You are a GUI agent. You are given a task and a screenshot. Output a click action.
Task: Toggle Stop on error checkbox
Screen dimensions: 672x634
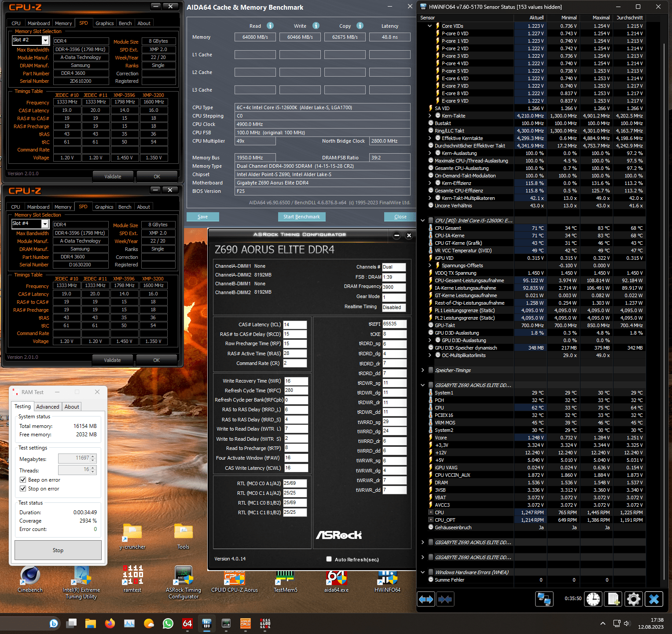point(23,489)
